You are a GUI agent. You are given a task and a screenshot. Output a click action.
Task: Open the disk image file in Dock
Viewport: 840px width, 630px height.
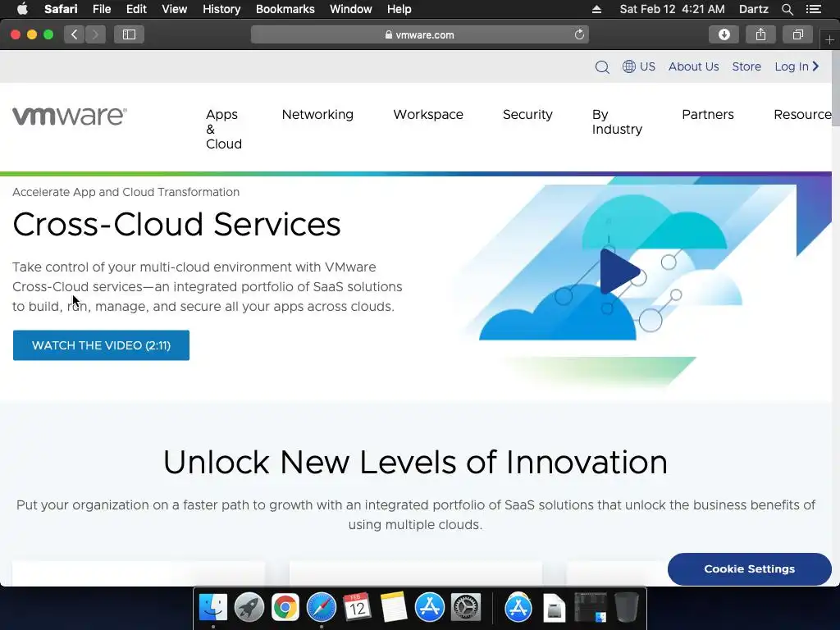tap(554, 608)
